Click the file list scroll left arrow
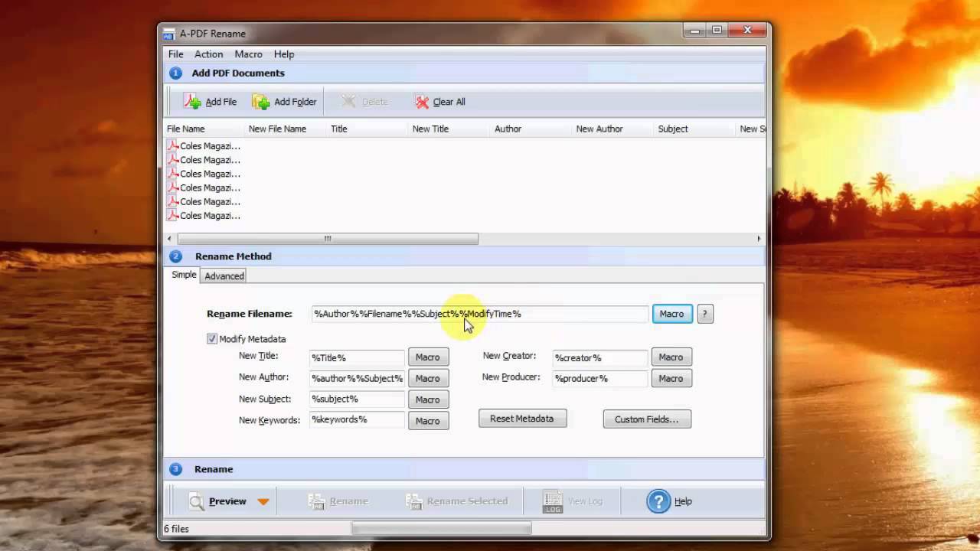The height and width of the screenshot is (551, 980). coord(170,239)
